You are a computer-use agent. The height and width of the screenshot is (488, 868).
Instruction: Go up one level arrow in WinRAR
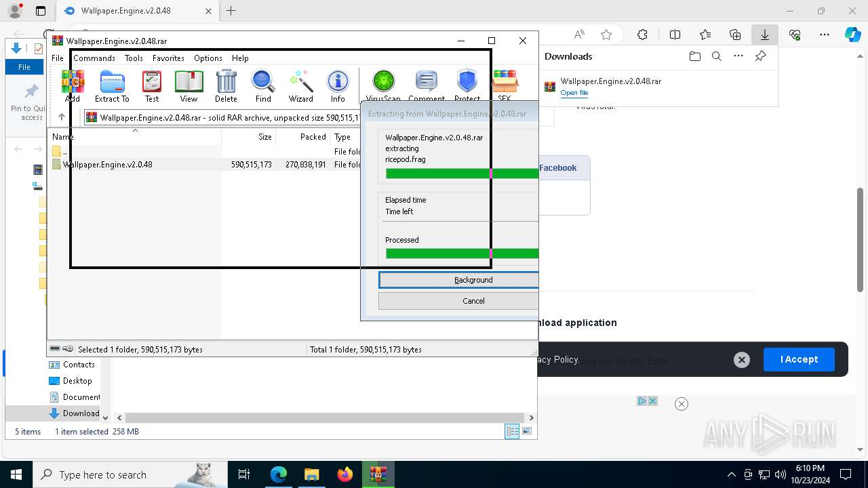click(62, 117)
